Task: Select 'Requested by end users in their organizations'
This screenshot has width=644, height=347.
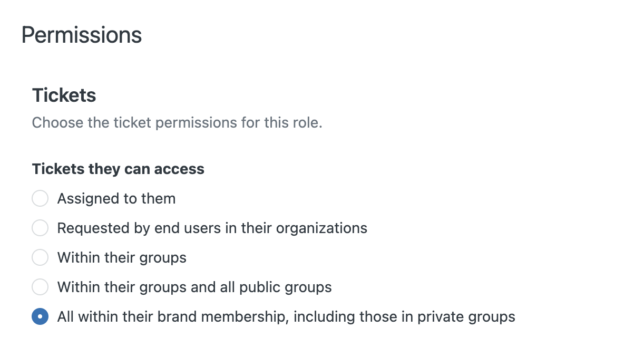Action: 40,228
